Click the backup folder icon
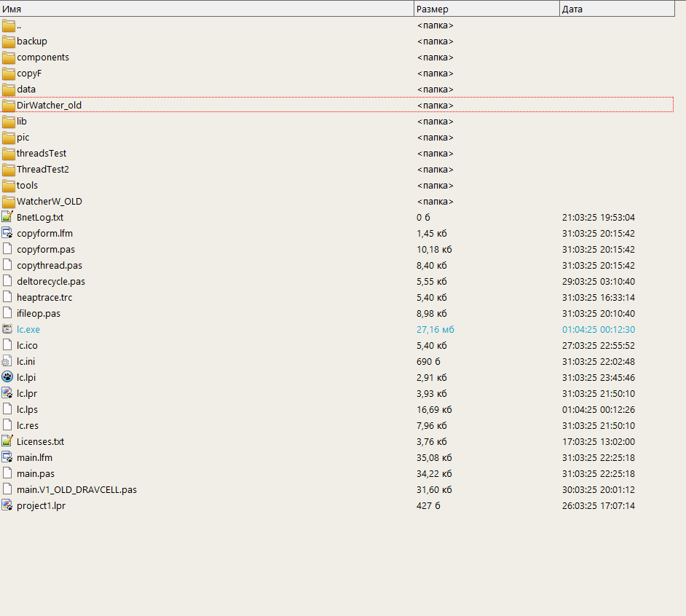 tap(9, 41)
